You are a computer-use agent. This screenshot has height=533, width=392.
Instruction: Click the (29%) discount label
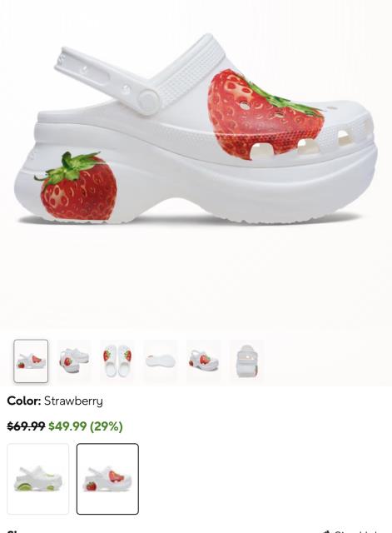106,426
